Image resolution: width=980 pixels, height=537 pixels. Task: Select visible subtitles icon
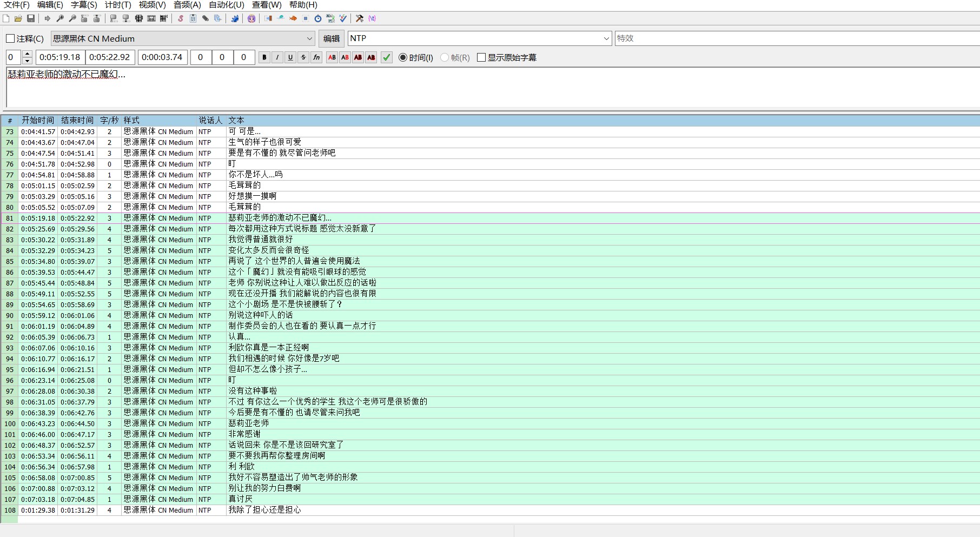point(139,18)
